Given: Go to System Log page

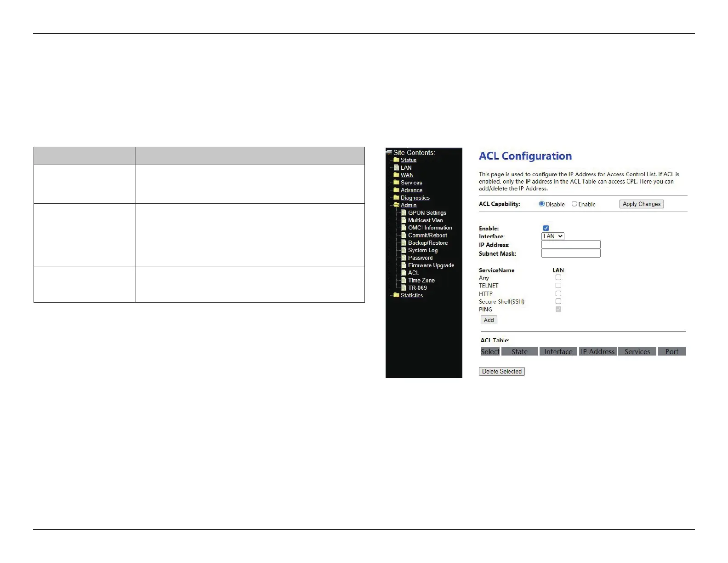Looking at the screenshot, I should 423,250.
